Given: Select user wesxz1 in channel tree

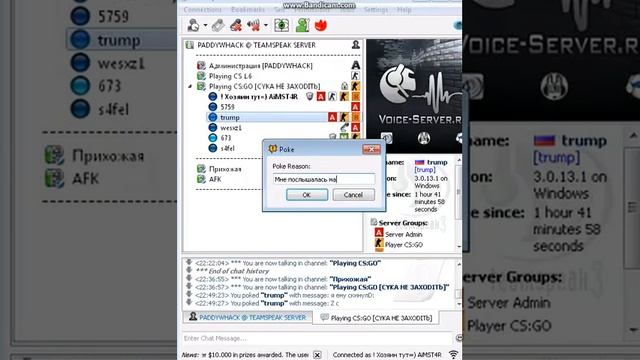Looking at the screenshot, I should 231,128.
